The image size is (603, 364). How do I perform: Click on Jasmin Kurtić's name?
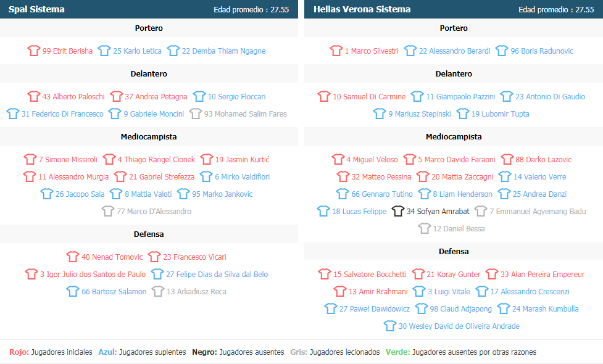point(243,160)
